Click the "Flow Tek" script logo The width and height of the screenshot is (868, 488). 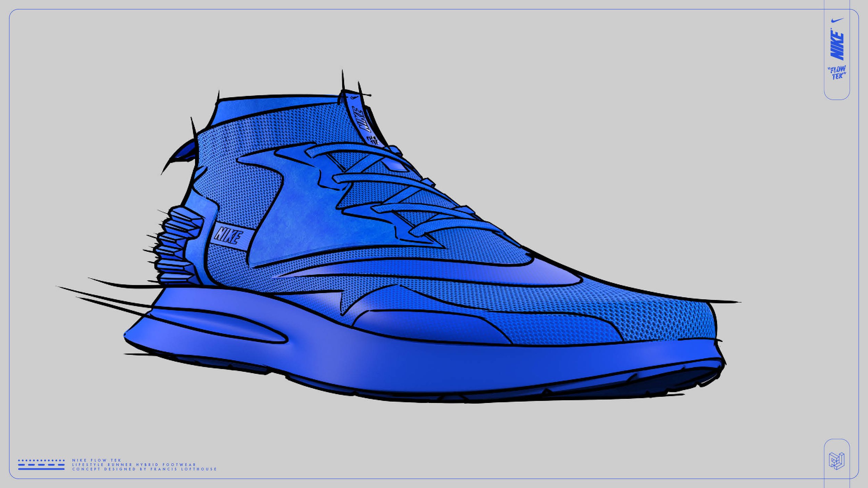pyautogui.click(x=837, y=73)
